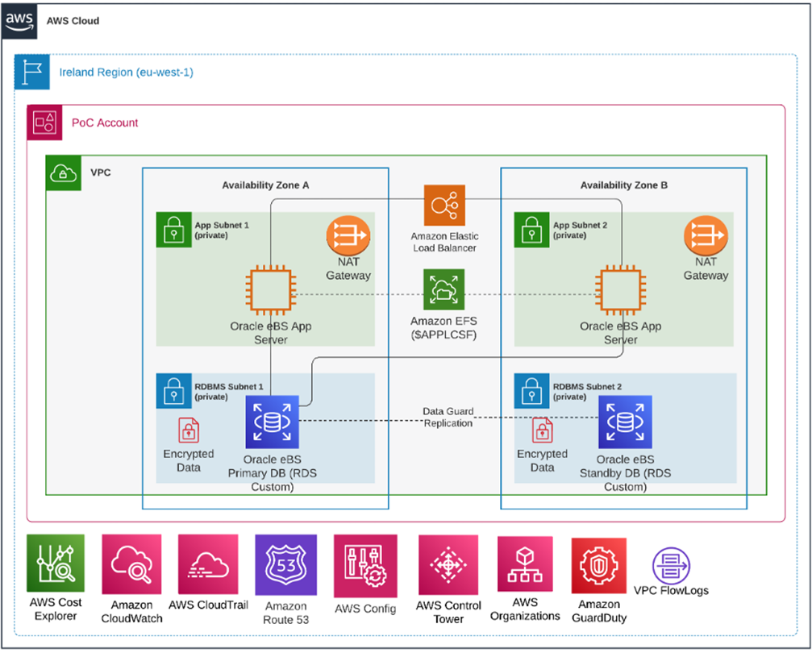
Task: Click the NAT Gateway icon in Zone A
Action: coord(348,235)
